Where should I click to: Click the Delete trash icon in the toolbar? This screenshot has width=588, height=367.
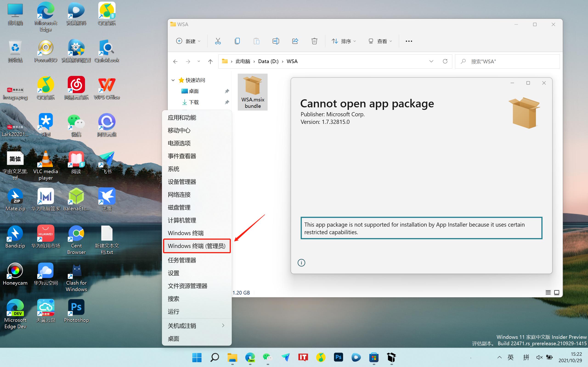click(314, 41)
